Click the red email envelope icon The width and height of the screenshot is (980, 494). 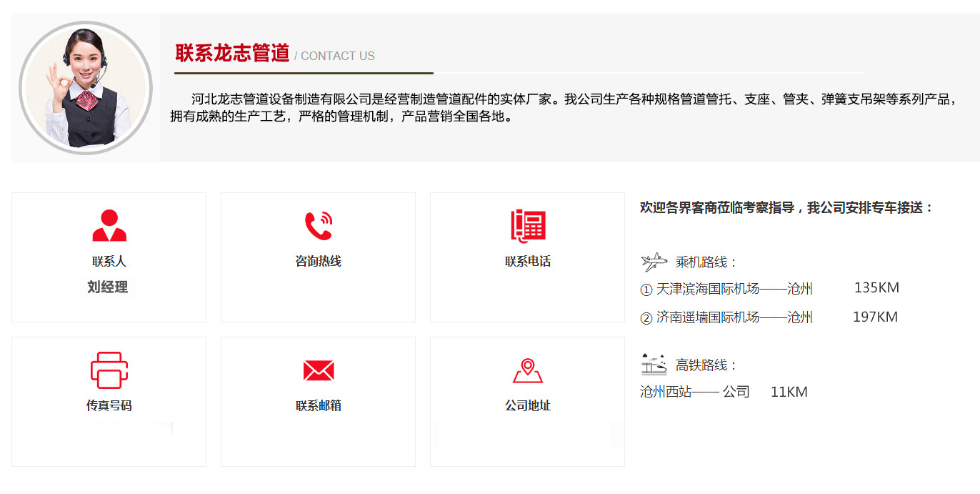(318, 370)
